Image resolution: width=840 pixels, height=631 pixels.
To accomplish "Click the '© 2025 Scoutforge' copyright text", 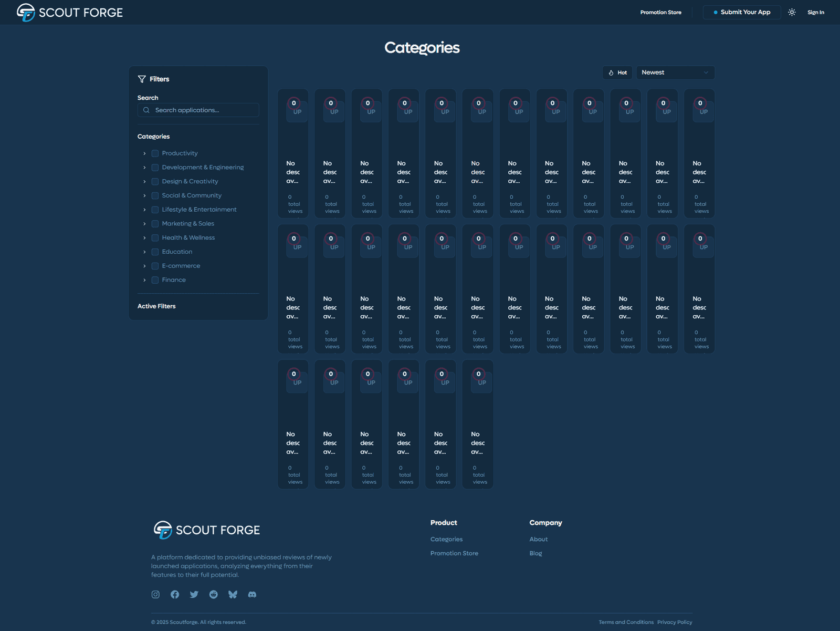I will click(198, 622).
